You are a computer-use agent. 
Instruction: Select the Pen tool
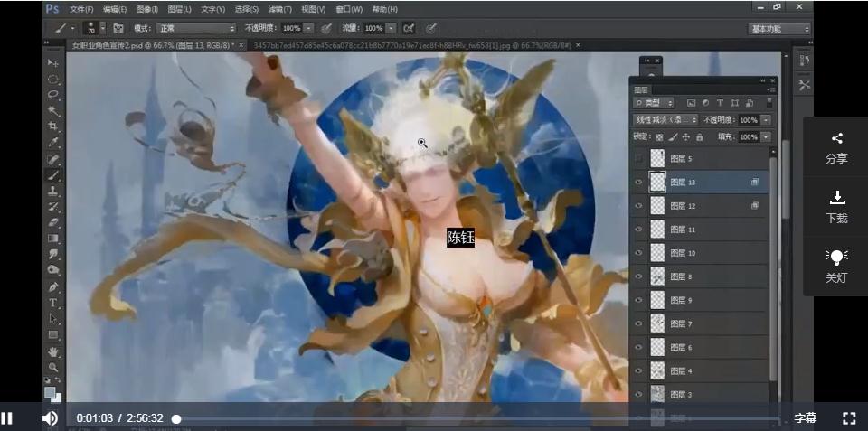click(x=53, y=287)
